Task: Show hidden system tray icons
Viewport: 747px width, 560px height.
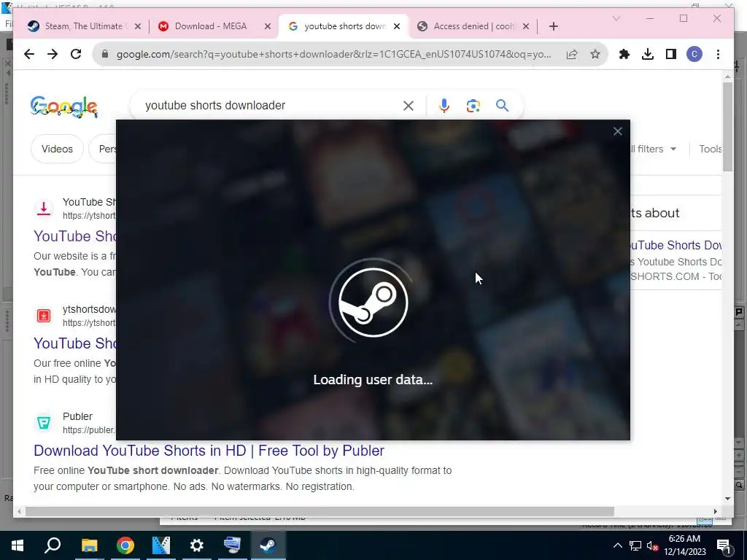Action: [617, 545]
